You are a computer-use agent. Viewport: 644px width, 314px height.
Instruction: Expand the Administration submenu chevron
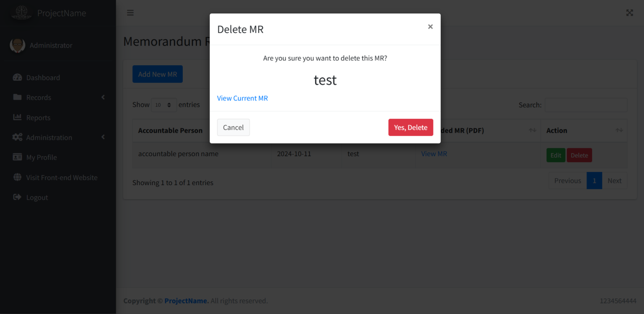pos(103,137)
